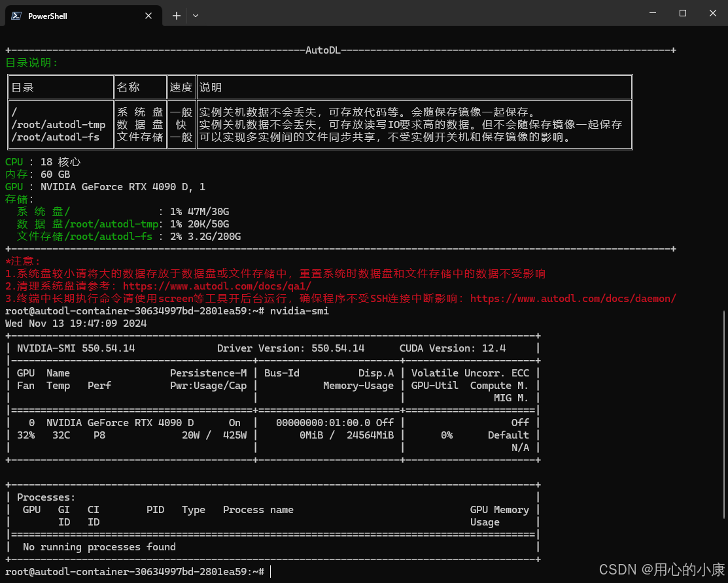Click the '速度' table column header
Screen dimensions: 728x583
(181, 87)
